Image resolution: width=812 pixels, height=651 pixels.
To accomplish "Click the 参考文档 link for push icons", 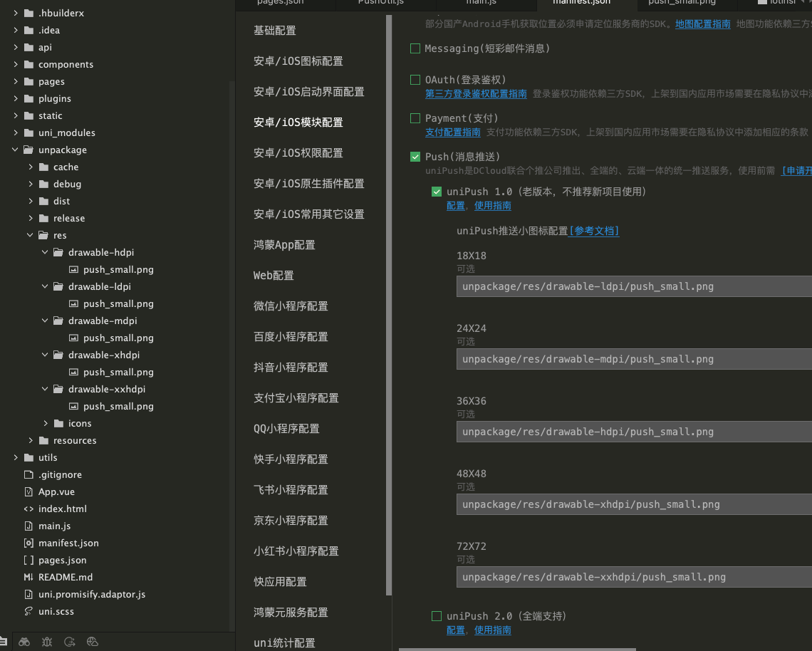I will 594,231.
